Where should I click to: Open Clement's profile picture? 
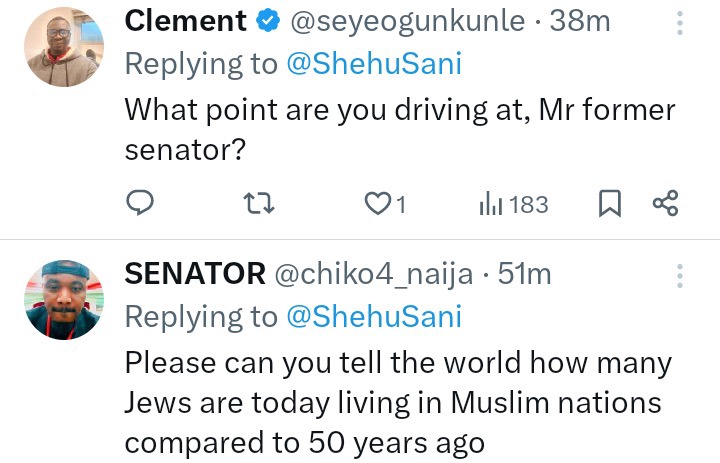(x=64, y=48)
